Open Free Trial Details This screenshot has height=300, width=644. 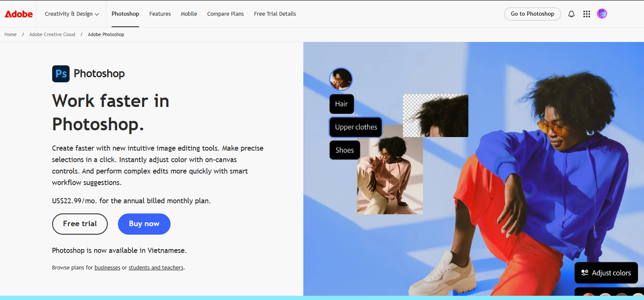point(275,14)
